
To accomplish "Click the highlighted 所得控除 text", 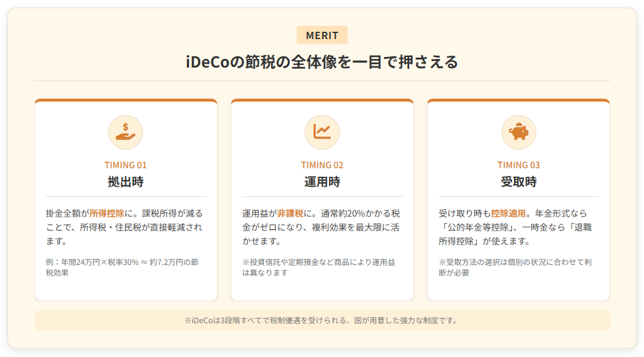I will pos(107,213).
